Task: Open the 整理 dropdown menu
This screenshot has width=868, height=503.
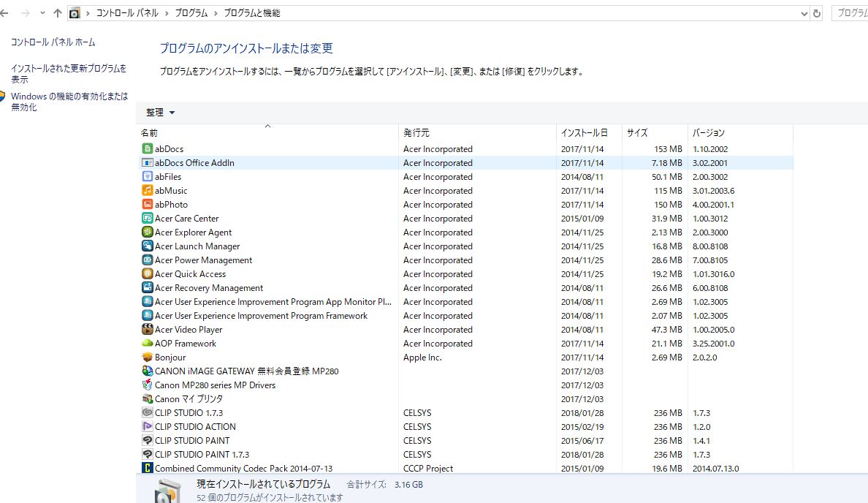Action: click(x=160, y=113)
